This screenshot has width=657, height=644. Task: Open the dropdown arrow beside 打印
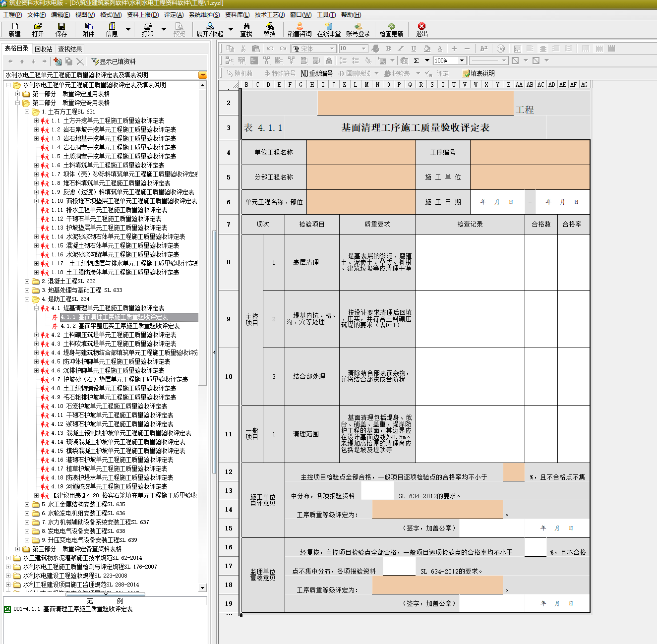pyautogui.click(x=164, y=30)
